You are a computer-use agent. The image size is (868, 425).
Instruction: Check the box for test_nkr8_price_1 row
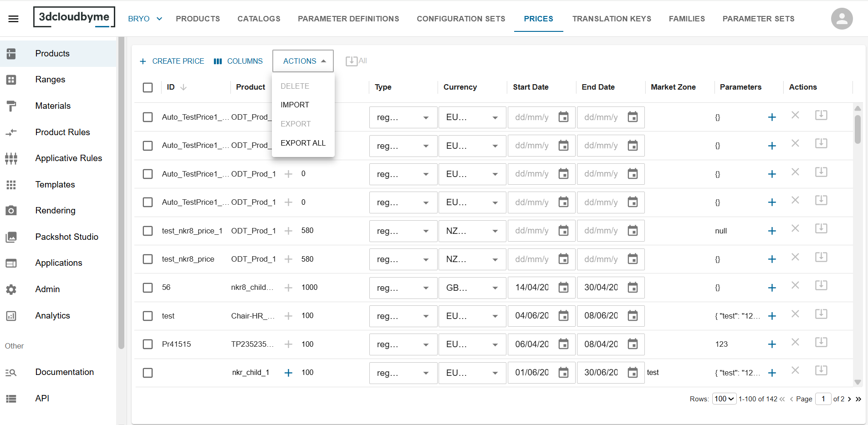(x=148, y=231)
